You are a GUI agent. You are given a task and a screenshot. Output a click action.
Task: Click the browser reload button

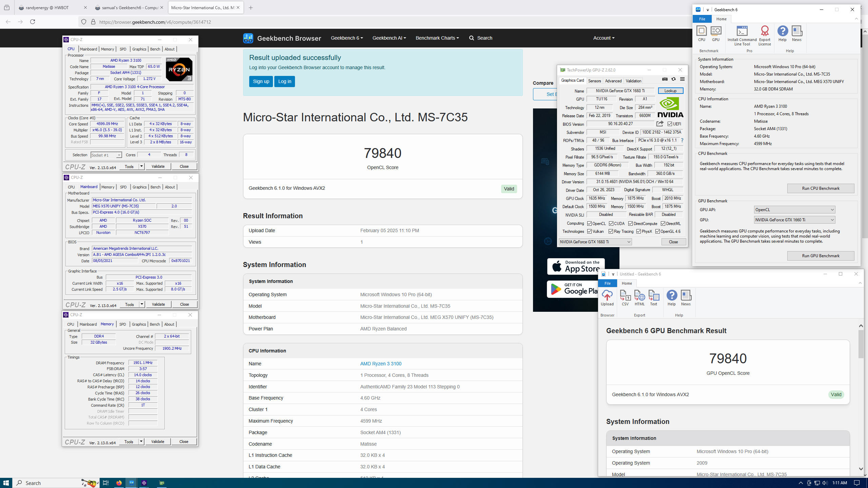click(x=33, y=22)
